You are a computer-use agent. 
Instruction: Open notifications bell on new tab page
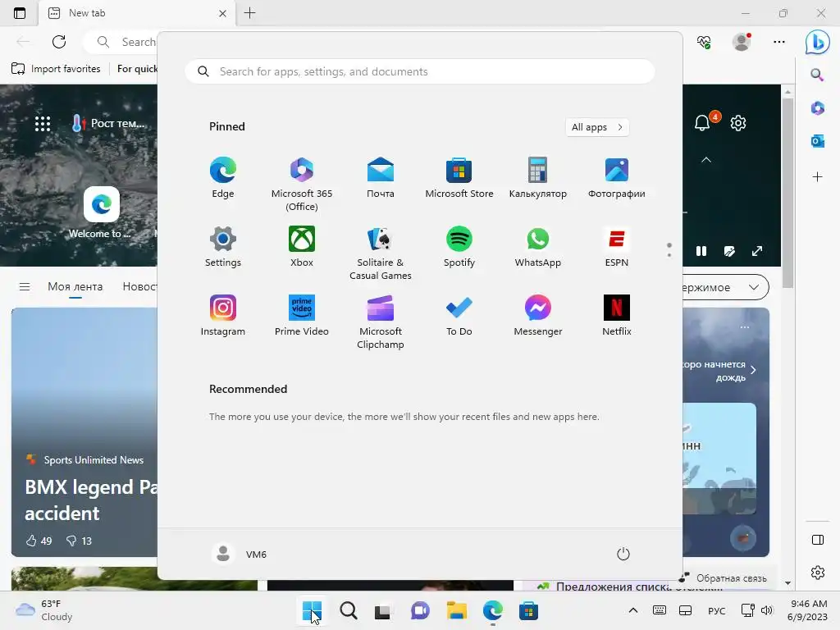[x=703, y=123]
